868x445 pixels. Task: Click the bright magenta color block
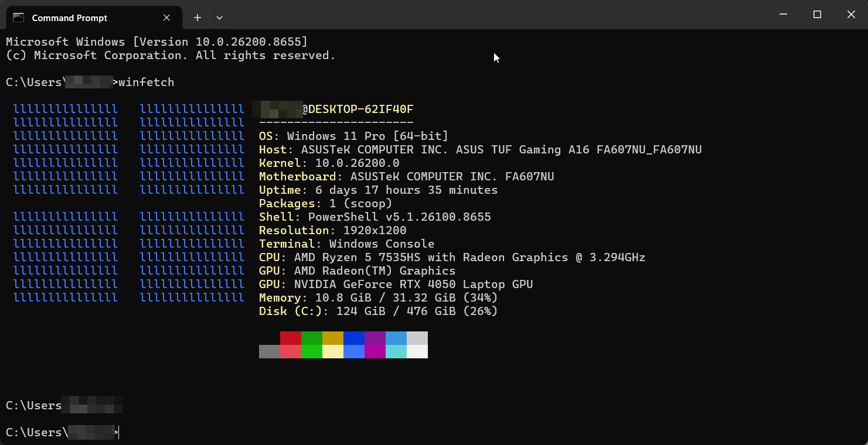click(x=375, y=351)
